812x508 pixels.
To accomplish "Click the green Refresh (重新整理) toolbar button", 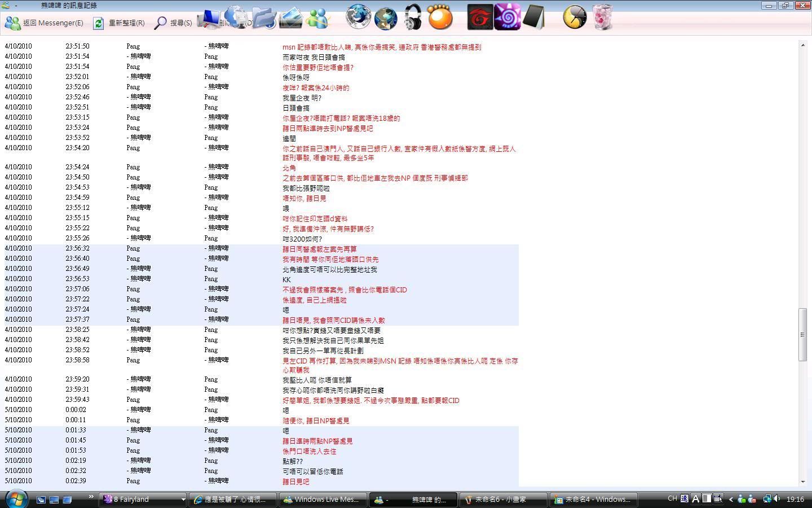I will pos(120,23).
